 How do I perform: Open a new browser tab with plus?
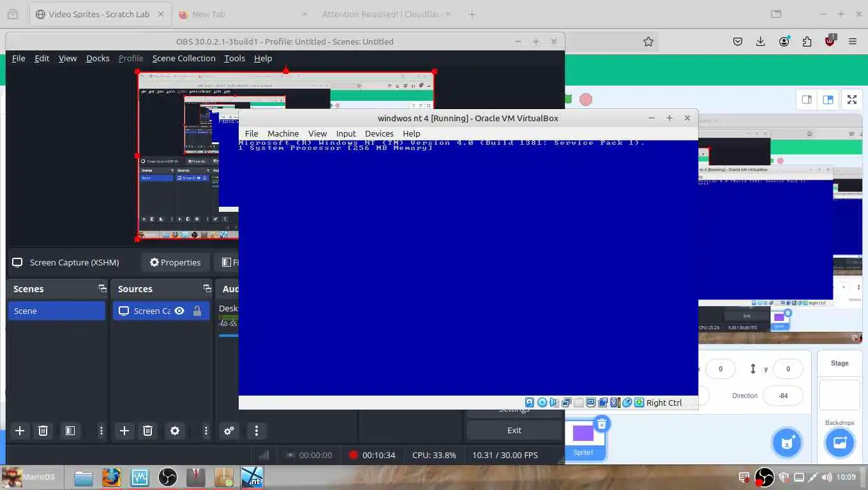472,14
